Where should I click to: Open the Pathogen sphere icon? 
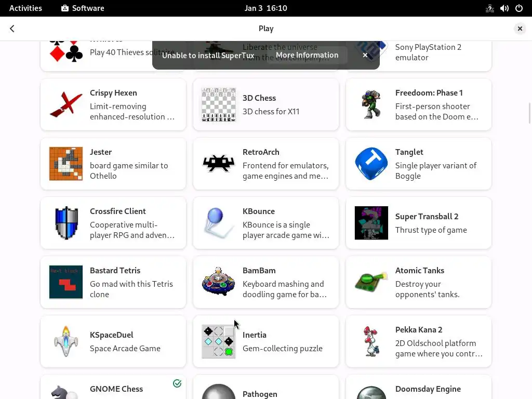[219, 392]
